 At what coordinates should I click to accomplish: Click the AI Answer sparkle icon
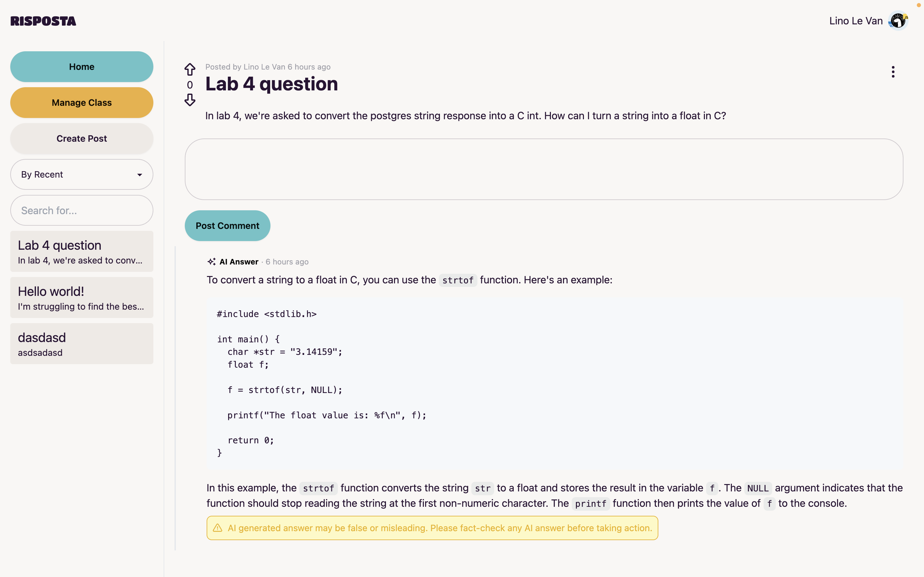211,262
